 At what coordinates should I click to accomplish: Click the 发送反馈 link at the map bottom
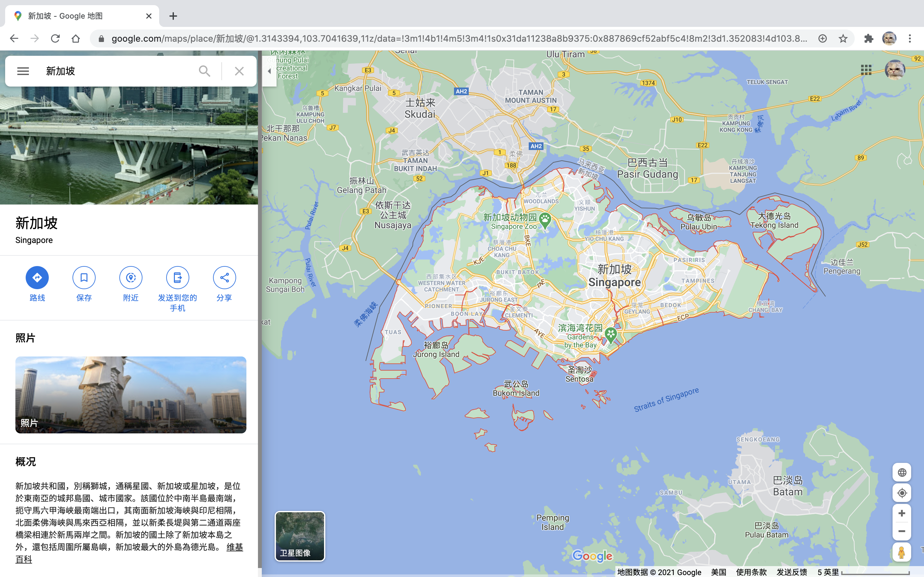coord(791,572)
